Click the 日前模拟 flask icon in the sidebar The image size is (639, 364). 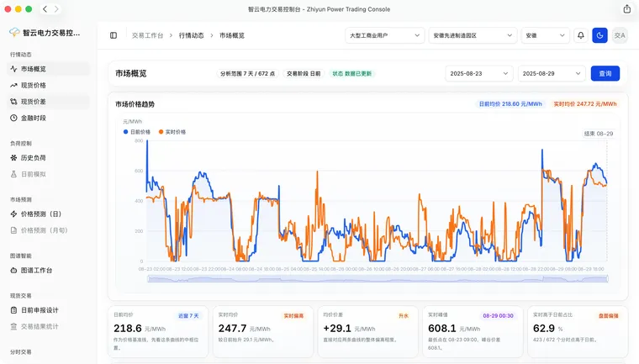13,174
